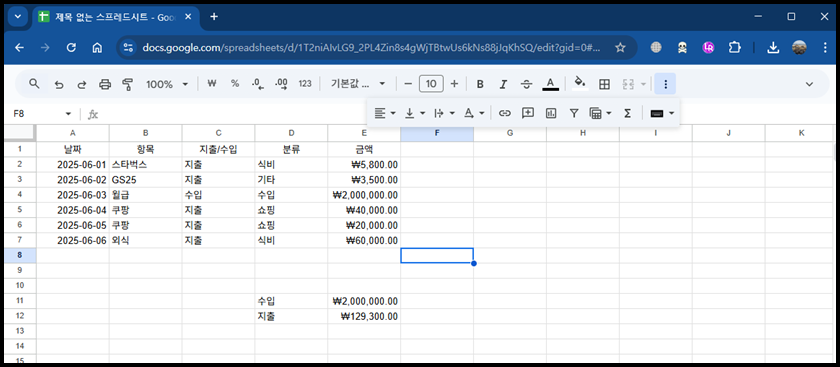840x367 pixels.
Task: Add a comment with the comment icon
Action: click(x=528, y=113)
